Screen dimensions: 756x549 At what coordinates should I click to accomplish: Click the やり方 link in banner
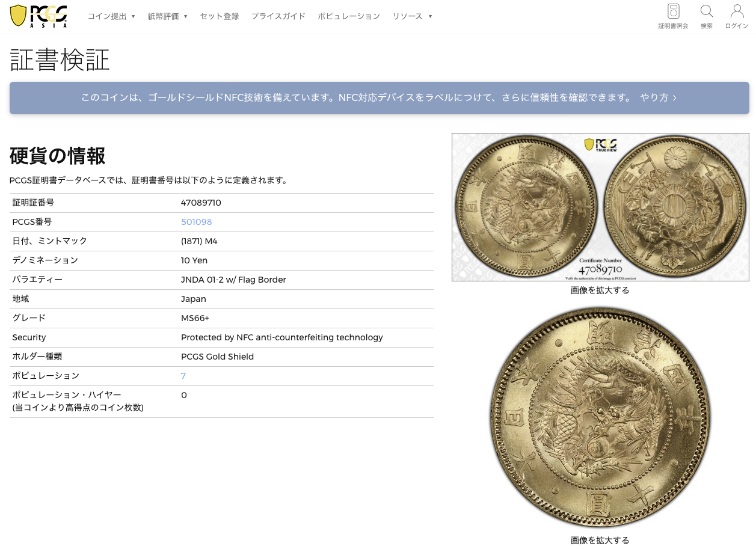pos(654,97)
